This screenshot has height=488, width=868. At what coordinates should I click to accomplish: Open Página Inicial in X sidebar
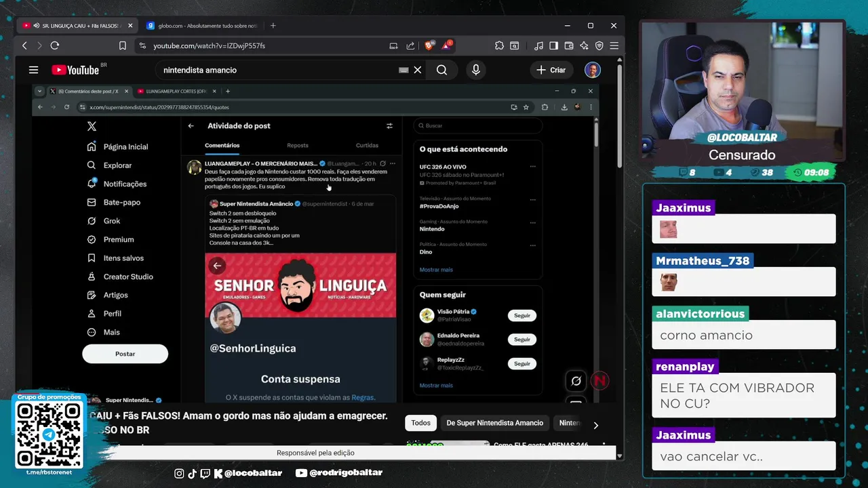tap(117, 146)
